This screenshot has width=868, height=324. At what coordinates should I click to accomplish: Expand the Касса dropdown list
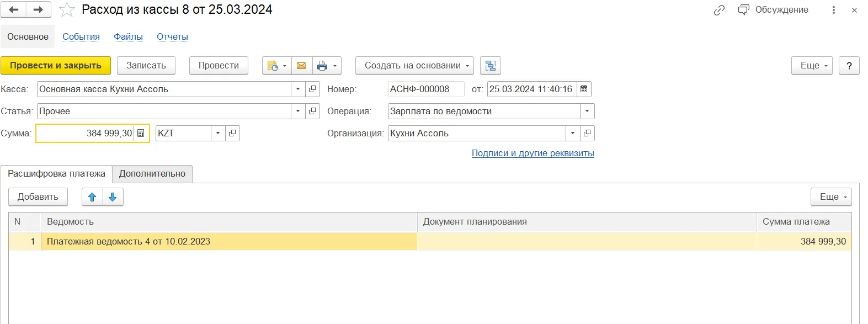click(298, 89)
